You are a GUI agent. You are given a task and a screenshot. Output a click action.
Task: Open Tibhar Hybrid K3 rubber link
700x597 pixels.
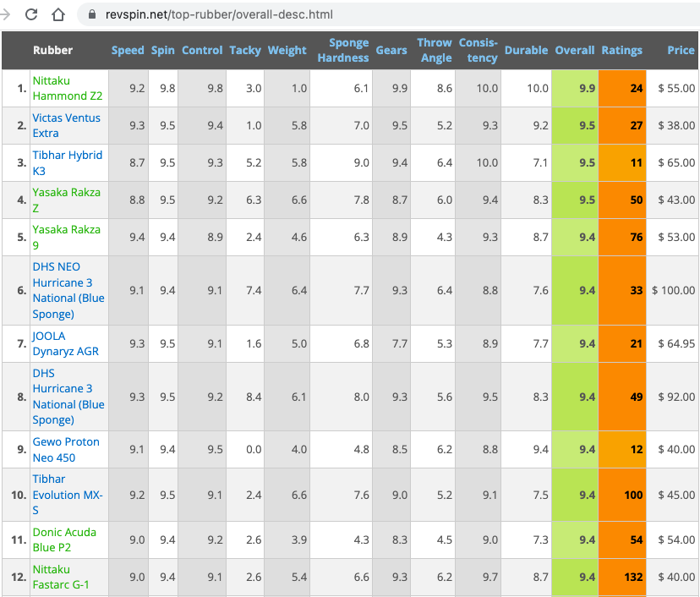67,162
